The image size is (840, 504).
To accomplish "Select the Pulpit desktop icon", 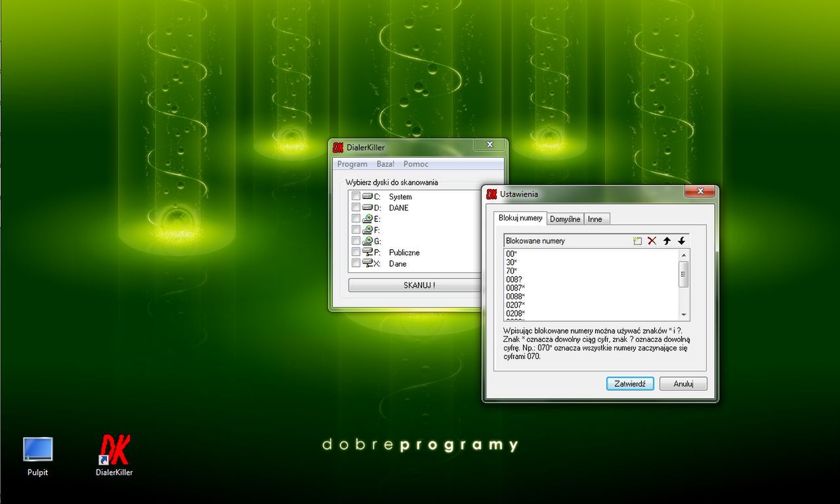I will tap(37, 456).
